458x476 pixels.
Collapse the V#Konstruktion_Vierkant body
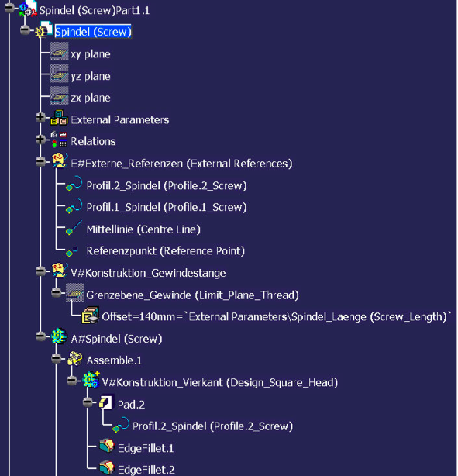point(71,381)
